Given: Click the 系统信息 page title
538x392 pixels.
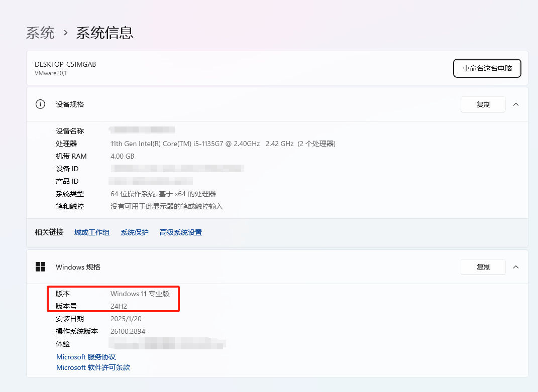Looking at the screenshot, I should (104, 33).
